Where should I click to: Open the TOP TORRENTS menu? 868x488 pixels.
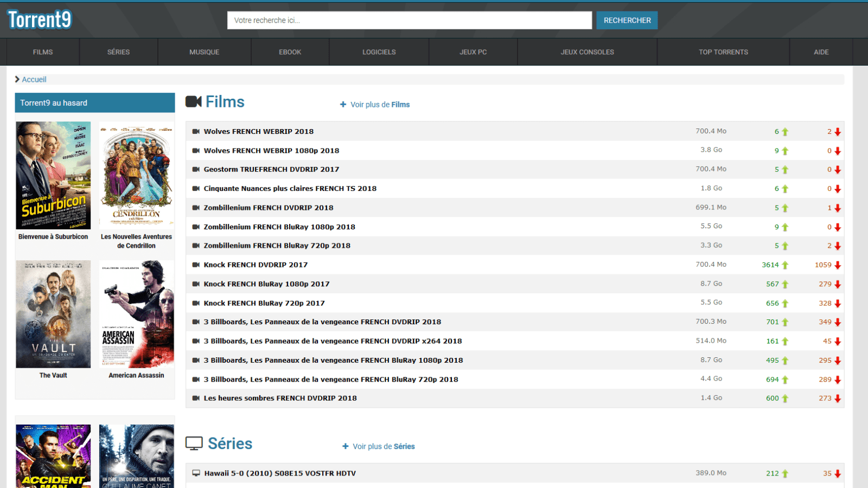pos(723,52)
